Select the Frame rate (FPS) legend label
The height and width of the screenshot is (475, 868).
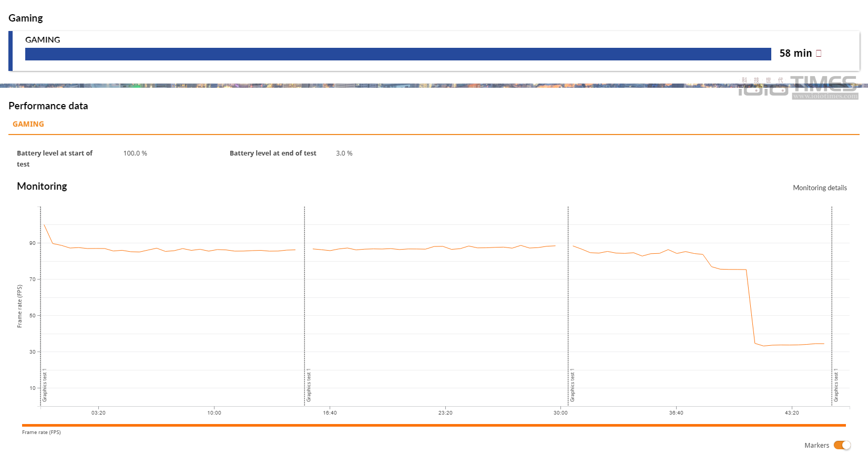[42, 432]
